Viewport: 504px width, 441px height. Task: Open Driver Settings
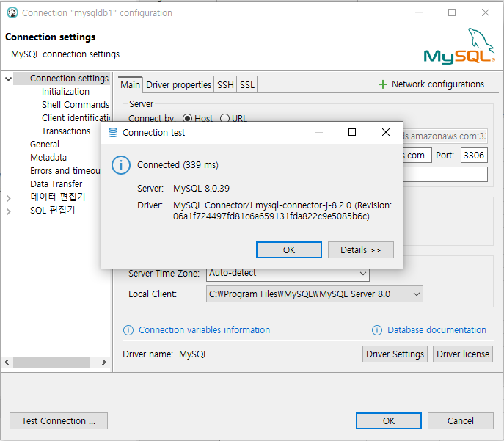click(x=395, y=354)
